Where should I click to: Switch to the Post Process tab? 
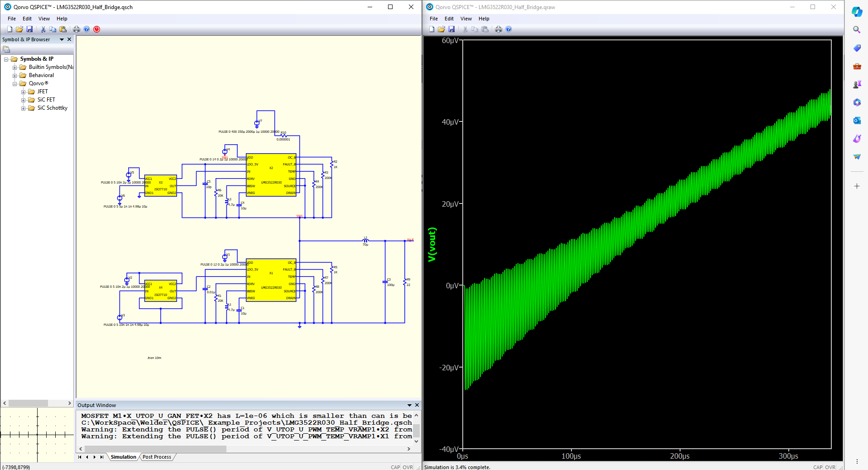click(157, 457)
